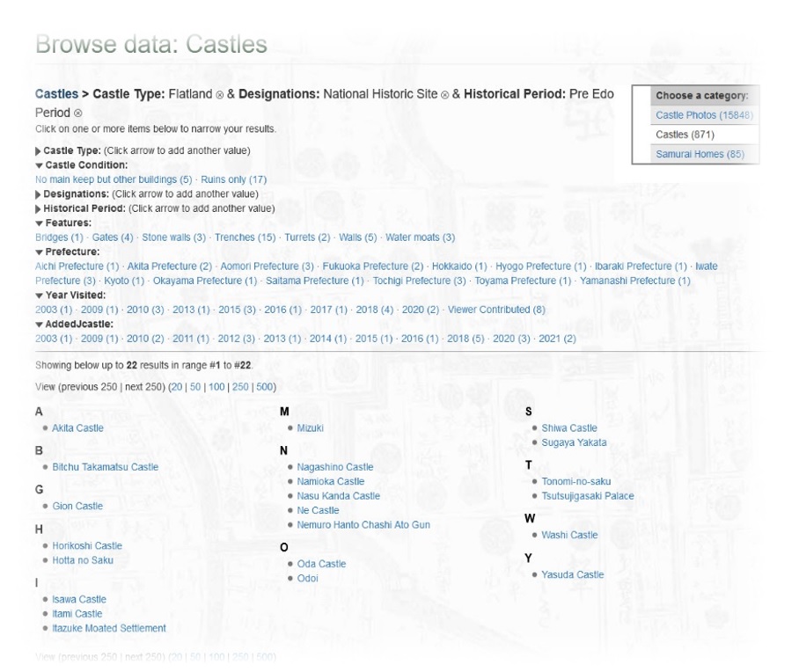The height and width of the screenshot is (672, 799).
Task: Filter by Gates feature
Action: click(x=113, y=237)
